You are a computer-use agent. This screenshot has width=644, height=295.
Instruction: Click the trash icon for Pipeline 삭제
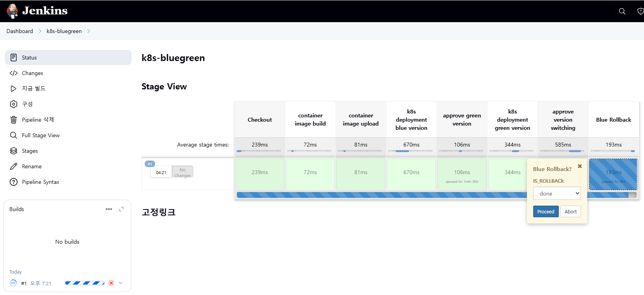click(x=14, y=120)
